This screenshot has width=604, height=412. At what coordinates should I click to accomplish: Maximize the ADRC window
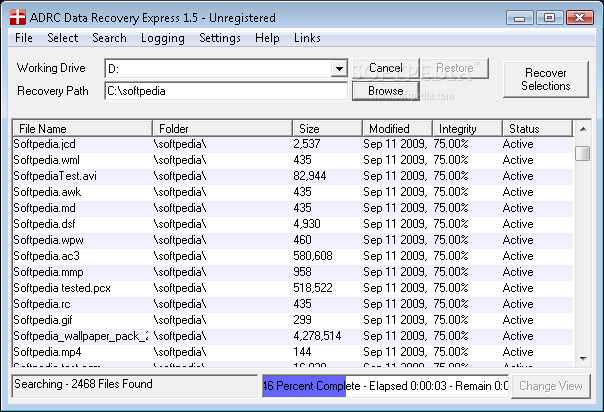tap(549, 18)
